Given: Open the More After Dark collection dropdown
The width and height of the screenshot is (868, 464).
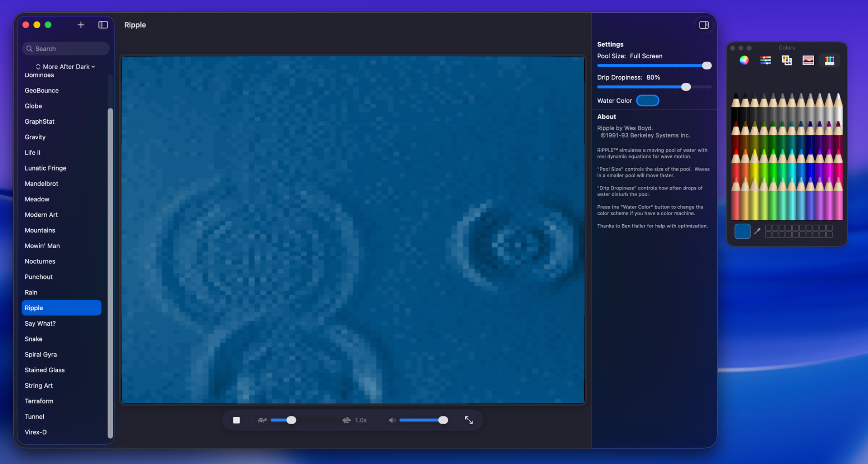Looking at the screenshot, I should pos(66,67).
